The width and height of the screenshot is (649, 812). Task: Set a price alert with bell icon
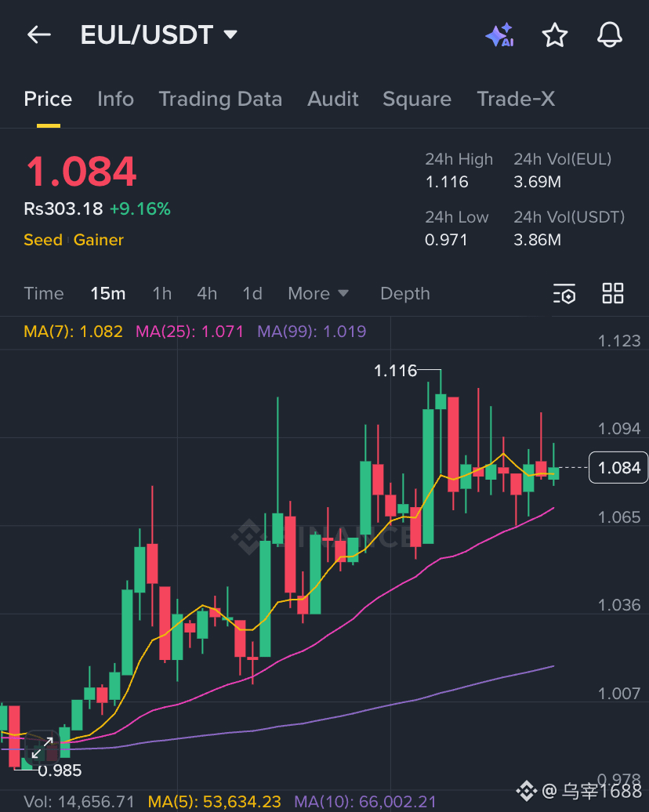coord(610,35)
